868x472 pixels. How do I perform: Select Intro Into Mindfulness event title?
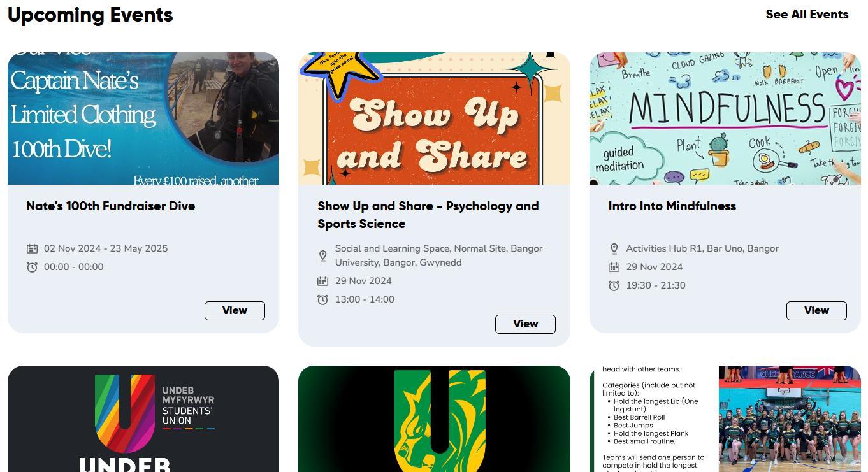click(x=672, y=206)
